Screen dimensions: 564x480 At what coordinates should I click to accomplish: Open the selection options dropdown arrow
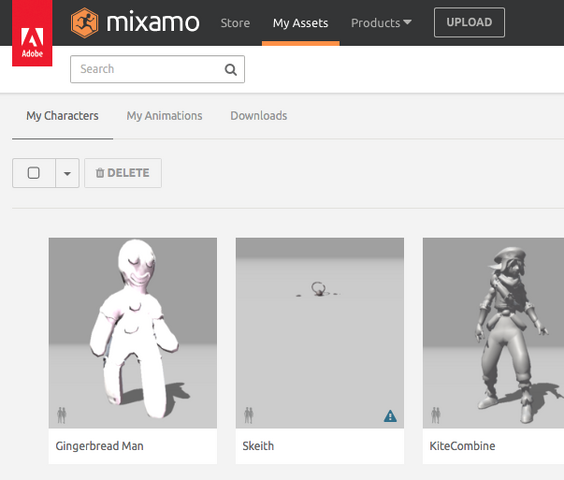click(x=67, y=173)
